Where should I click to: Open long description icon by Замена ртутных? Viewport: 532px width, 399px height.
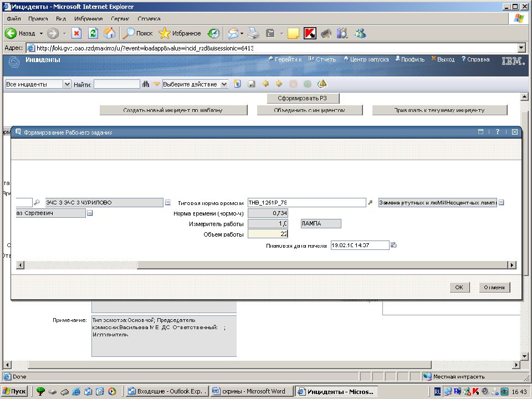501,202
